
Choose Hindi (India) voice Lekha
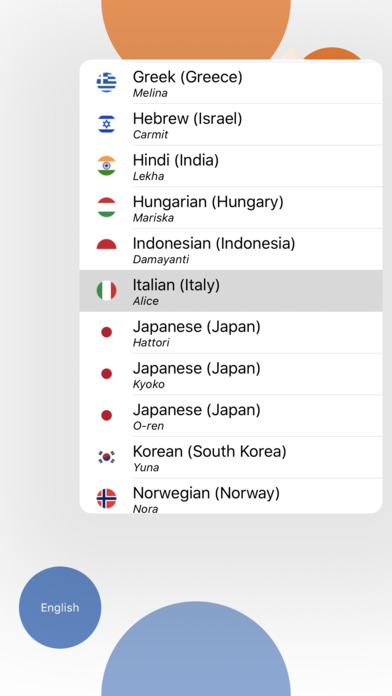coord(231,166)
